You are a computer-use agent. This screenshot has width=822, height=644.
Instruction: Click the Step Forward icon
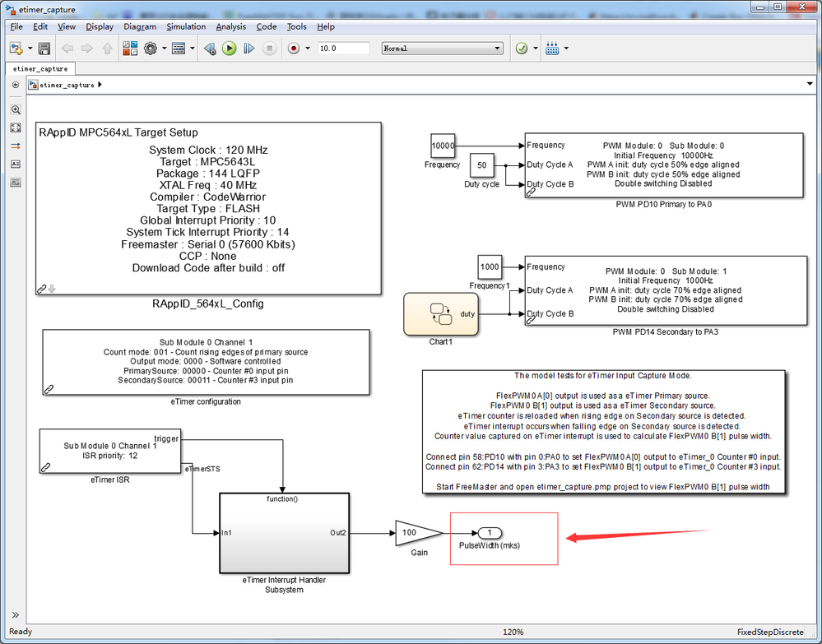coord(249,49)
